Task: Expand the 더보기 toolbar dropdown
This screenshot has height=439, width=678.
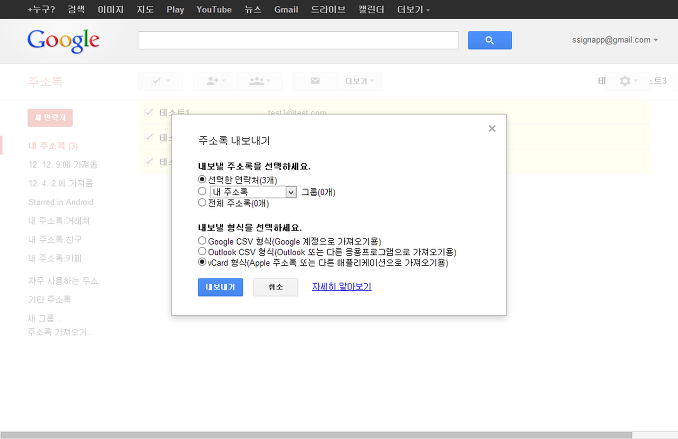Action: pos(359,81)
